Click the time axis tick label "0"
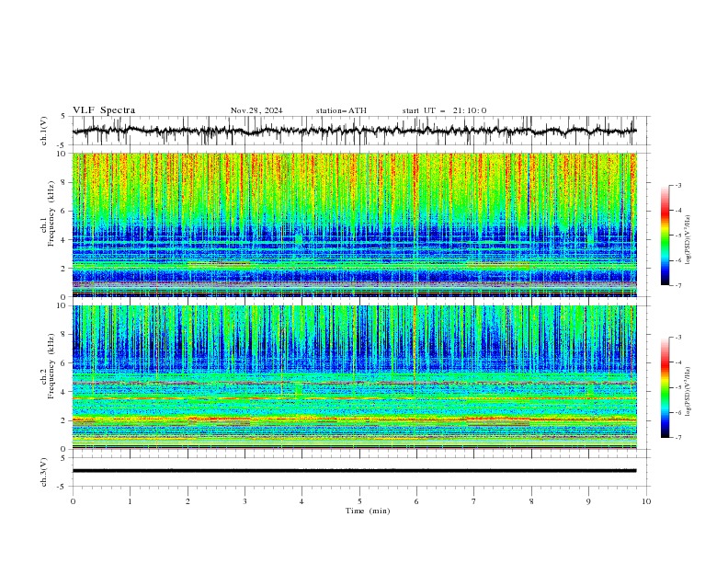 [x=73, y=501]
